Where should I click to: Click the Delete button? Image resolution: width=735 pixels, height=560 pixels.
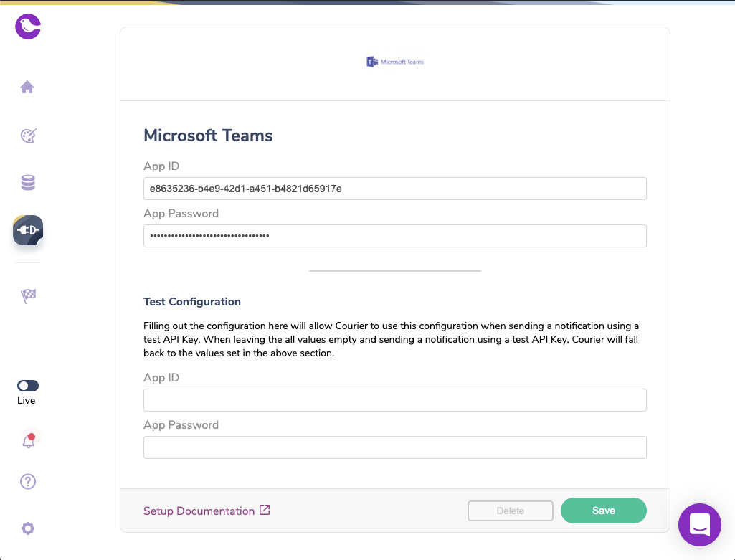pos(511,511)
